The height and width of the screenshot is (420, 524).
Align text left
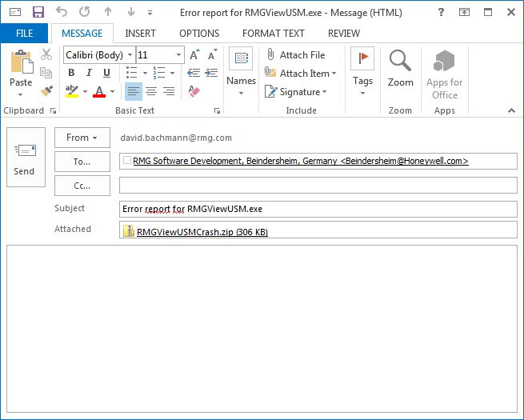[x=134, y=91]
